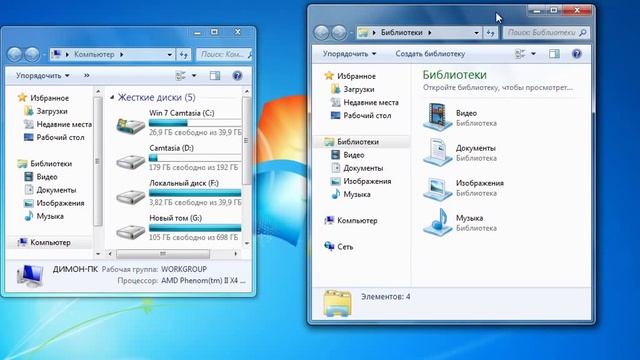Go forward in the Компьютер window
This screenshot has height=360, width=640.
[32, 54]
